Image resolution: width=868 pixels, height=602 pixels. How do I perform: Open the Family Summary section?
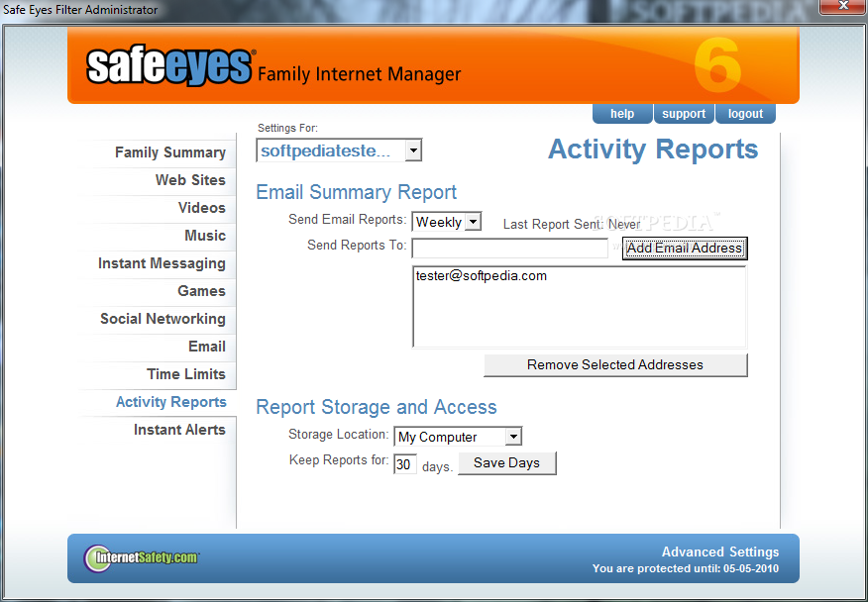170,152
